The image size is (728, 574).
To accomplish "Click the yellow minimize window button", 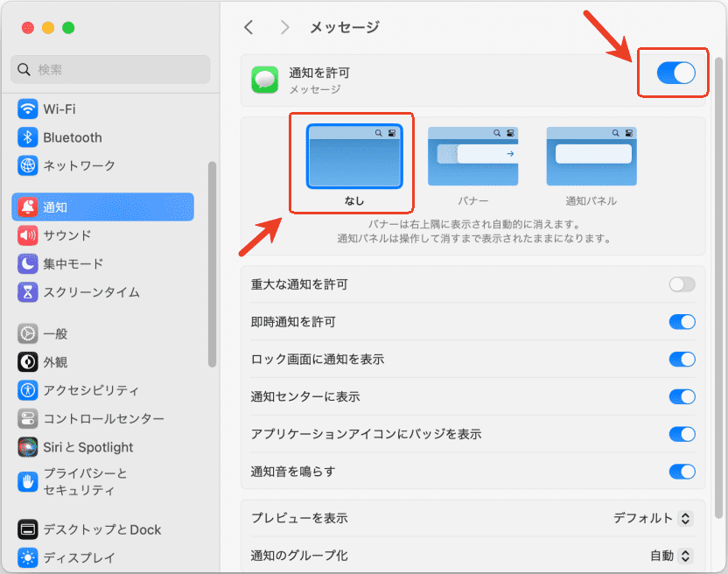I will [48, 28].
